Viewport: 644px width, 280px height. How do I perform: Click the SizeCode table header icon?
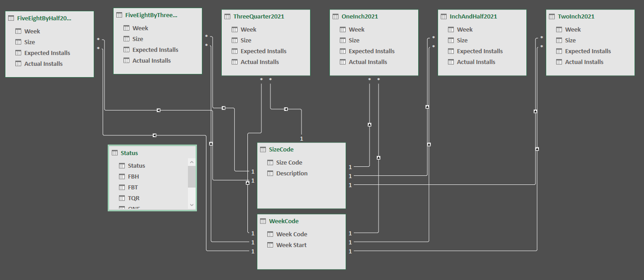coord(263,150)
